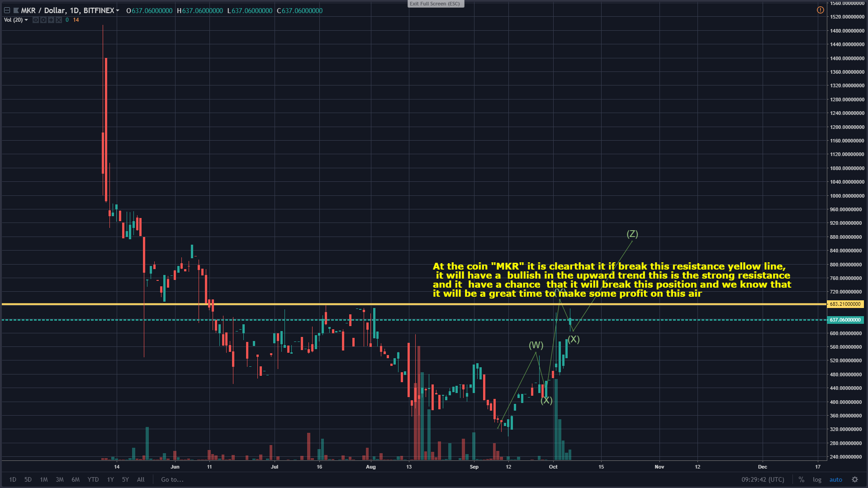
Task: Select the 1Y time range
Action: 110,479
